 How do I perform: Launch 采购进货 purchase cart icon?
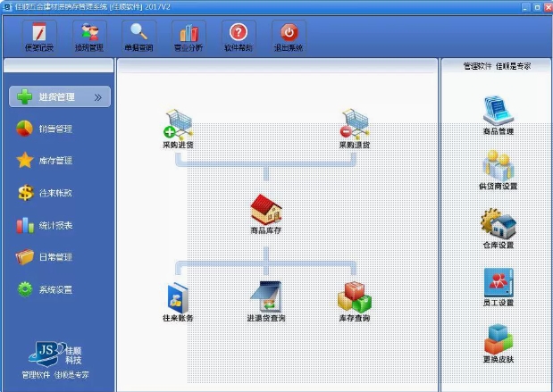[x=178, y=129]
